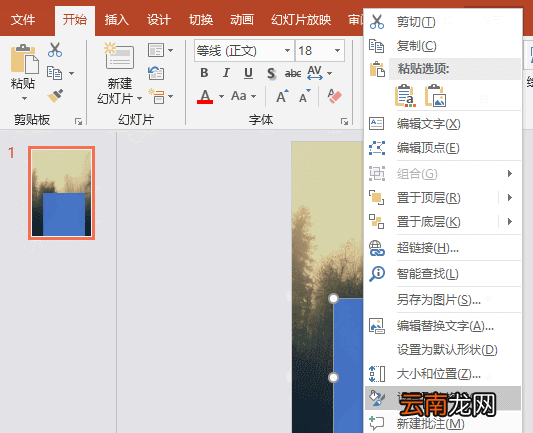533x433 pixels.
Task: Toggle Underline formatting
Action: click(248, 73)
